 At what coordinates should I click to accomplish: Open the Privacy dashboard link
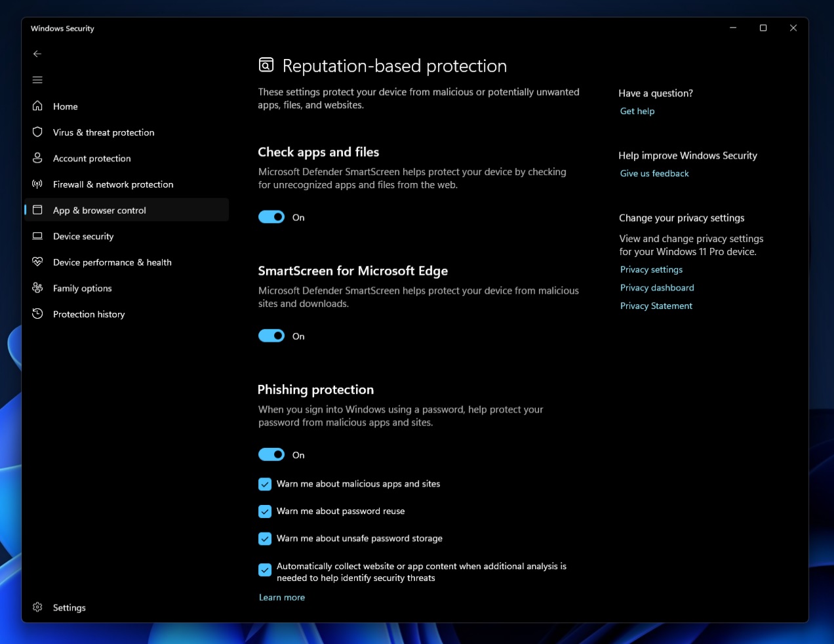pyautogui.click(x=656, y=287)
